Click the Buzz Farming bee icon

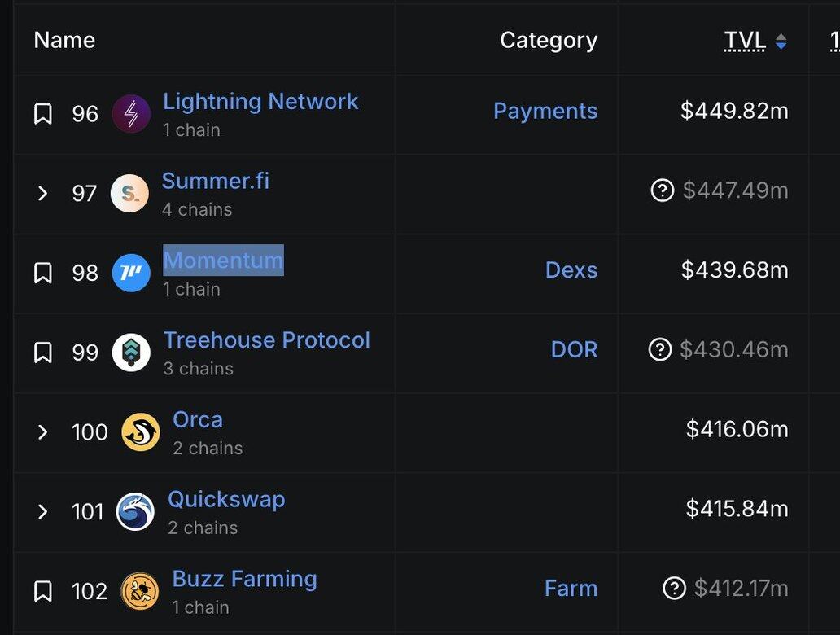click(x=140, y=591)
